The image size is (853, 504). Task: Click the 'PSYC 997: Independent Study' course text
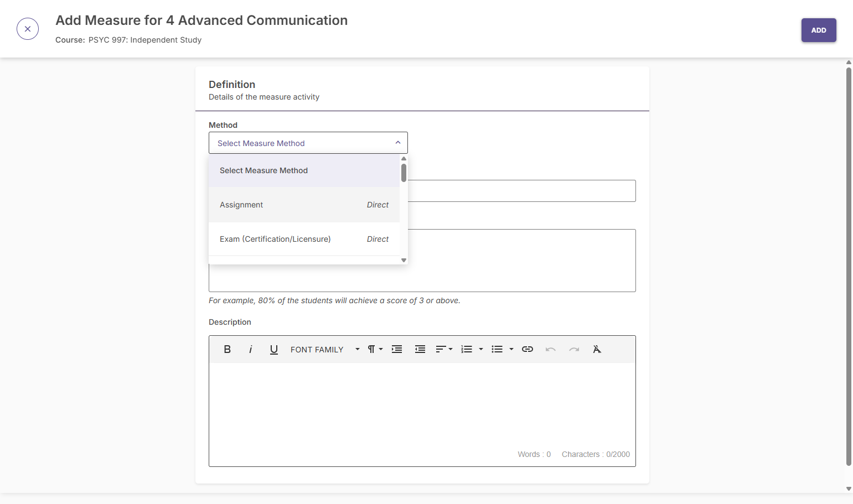click(x=145, y=40)
